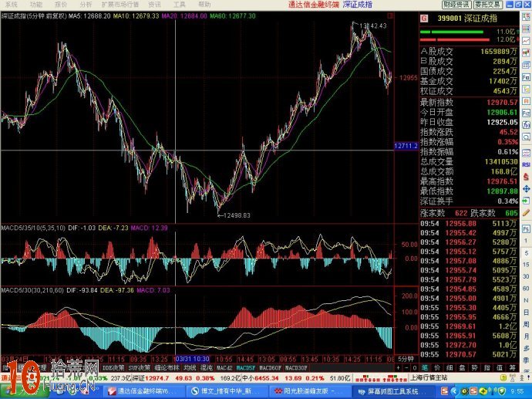Select the SUP决策 indicator tab
Screen dimensions: 532x399
(x=140, y=368)
